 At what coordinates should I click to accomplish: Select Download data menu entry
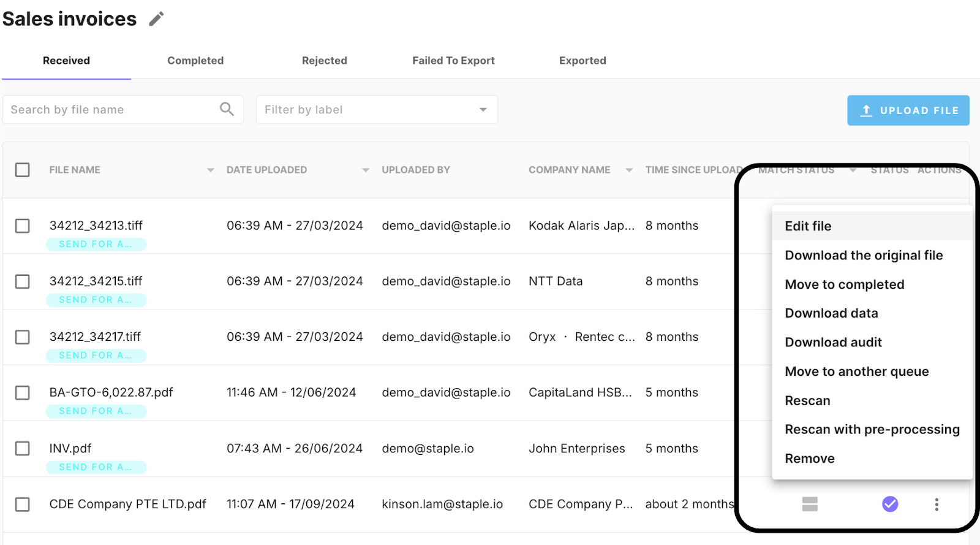(872, 313)
